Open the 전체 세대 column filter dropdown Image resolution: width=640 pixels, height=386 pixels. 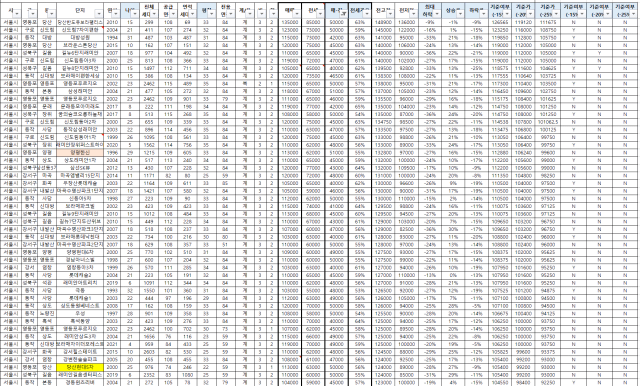155,14
